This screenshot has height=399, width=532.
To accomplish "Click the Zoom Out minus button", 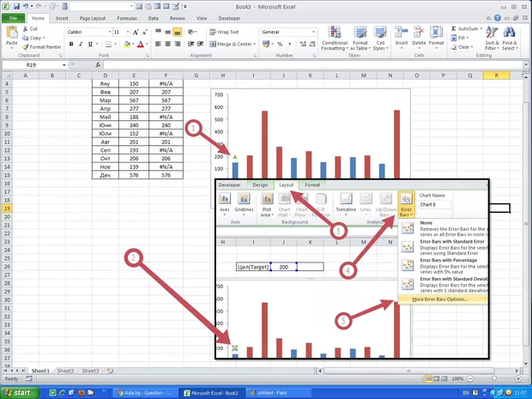I will (x=470, y=378).
